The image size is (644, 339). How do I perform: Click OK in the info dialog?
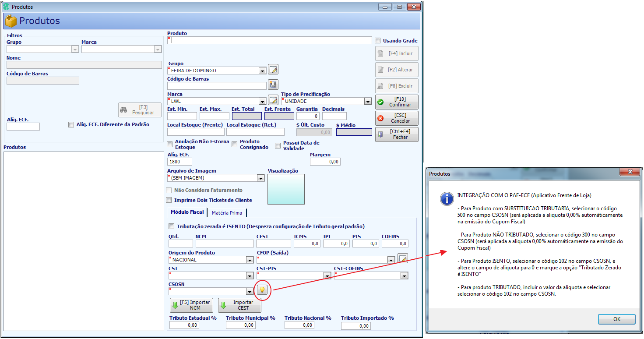pyautogui.click(x=616, y=319)
